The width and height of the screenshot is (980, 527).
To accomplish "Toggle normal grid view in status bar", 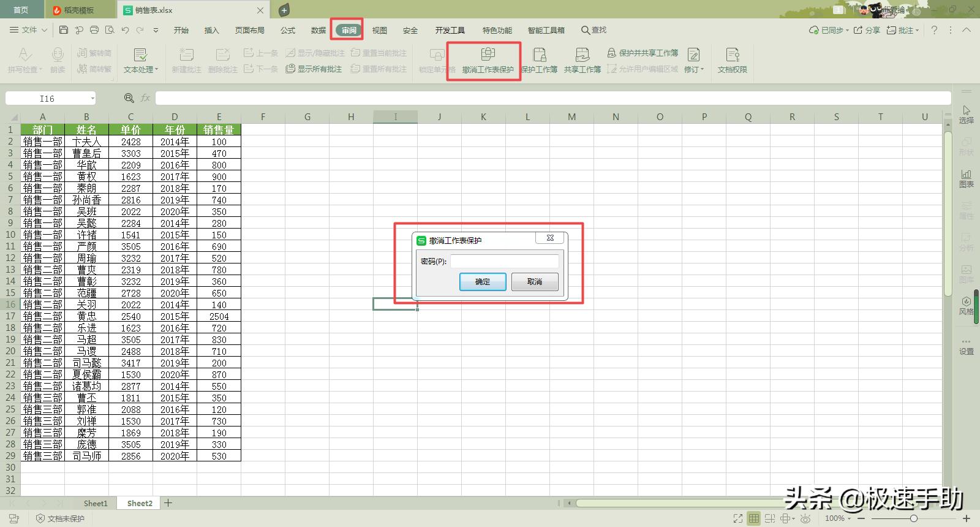I will 753,518.
